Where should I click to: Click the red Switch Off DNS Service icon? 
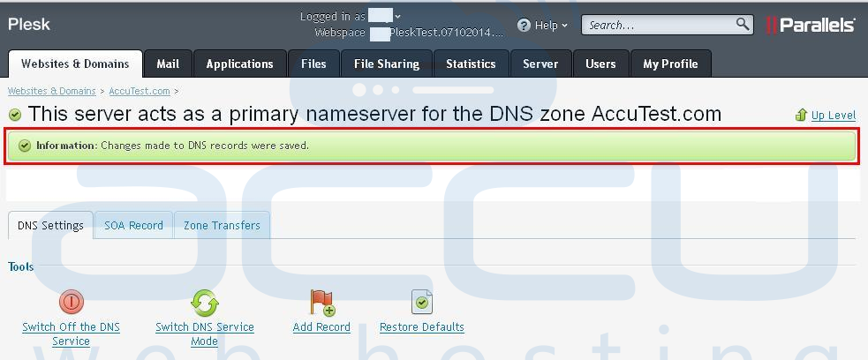coord(72,303)
